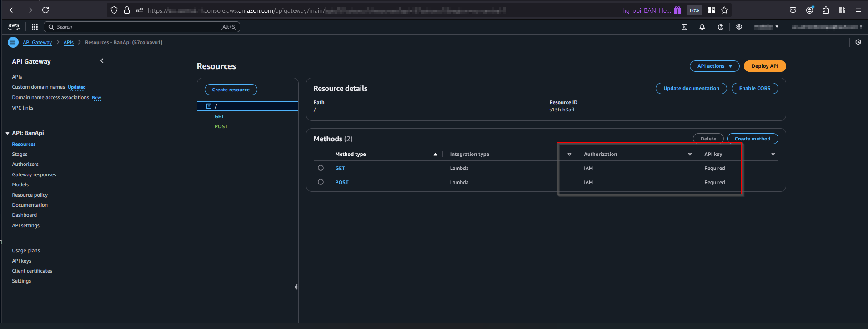Open the APIs sidebar item
The image size is (868, 329).
[17, 77]
